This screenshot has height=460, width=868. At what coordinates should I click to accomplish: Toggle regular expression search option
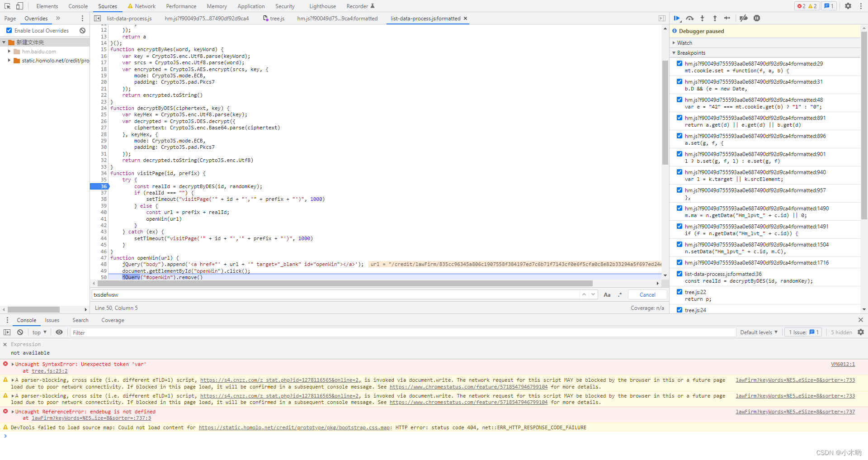point(620,294)
